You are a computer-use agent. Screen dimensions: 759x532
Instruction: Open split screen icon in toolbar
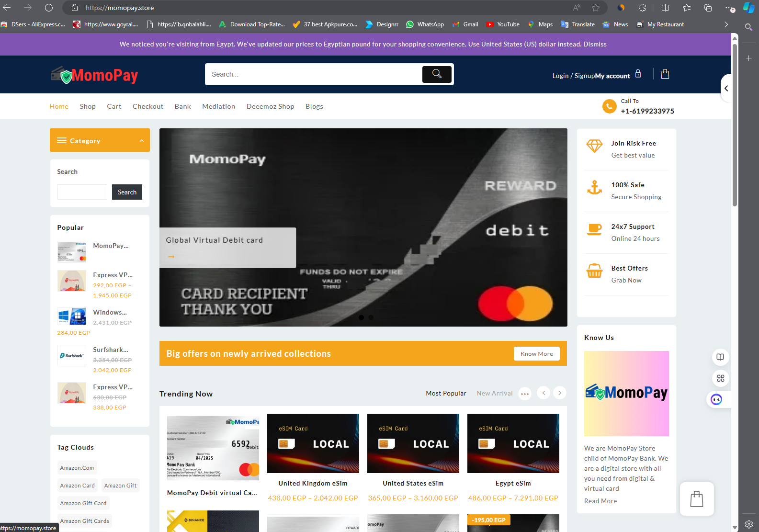[666, 8]
